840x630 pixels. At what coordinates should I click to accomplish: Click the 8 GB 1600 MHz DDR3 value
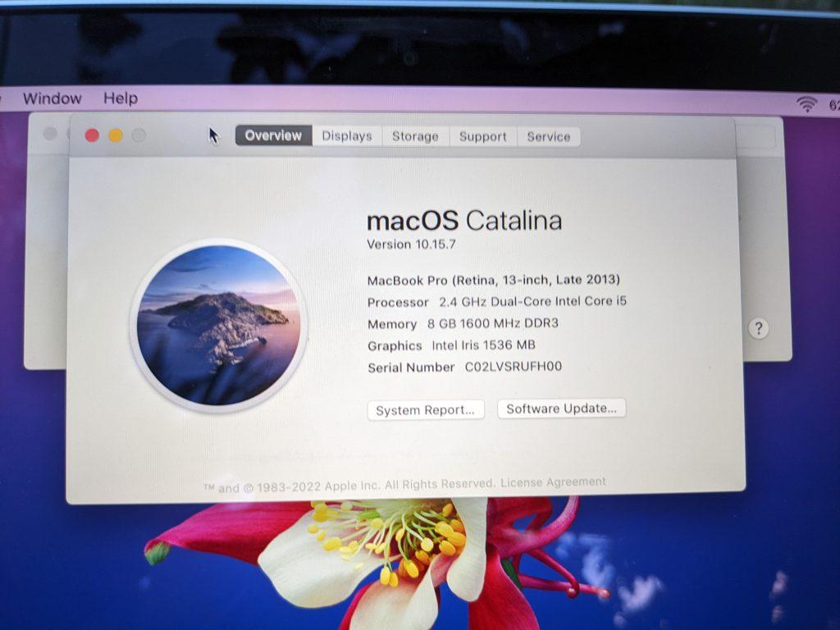point(493,323)
